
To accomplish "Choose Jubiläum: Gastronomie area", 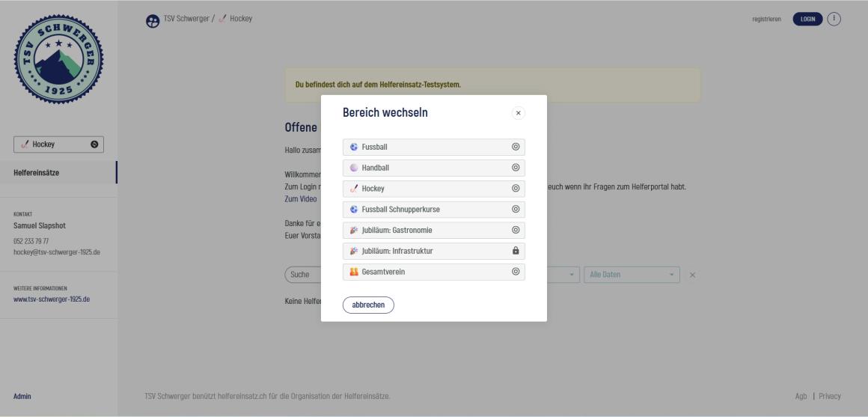I will click(433, 230).
